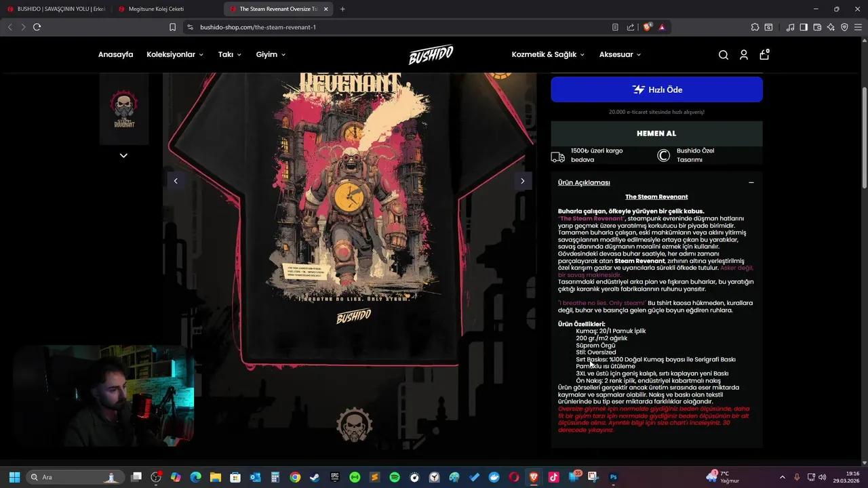The height and width of the screenshot is (488, 868).
Task: Click 'Bushido Özel Tasarımı' text
Action: pyautogui.click(x=695, y=155)
